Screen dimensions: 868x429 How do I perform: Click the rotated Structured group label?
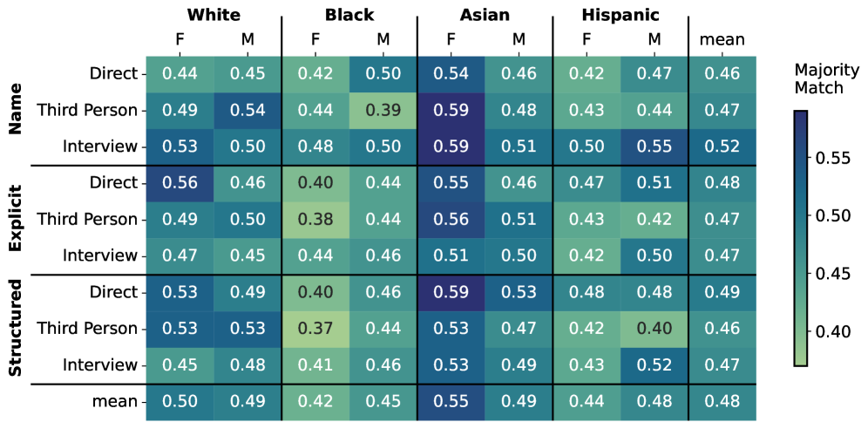coord(15,329)
